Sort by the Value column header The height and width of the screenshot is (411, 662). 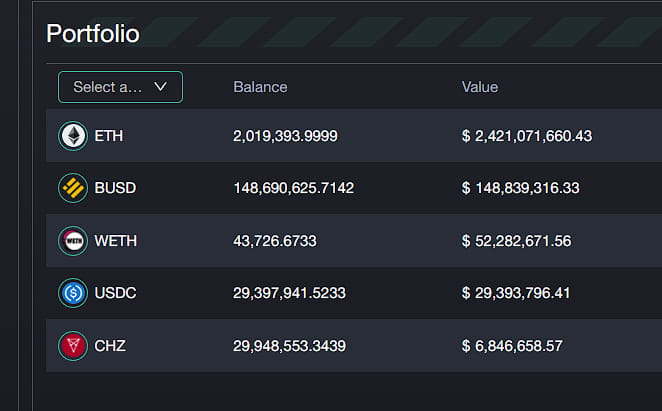coord(480,87)
